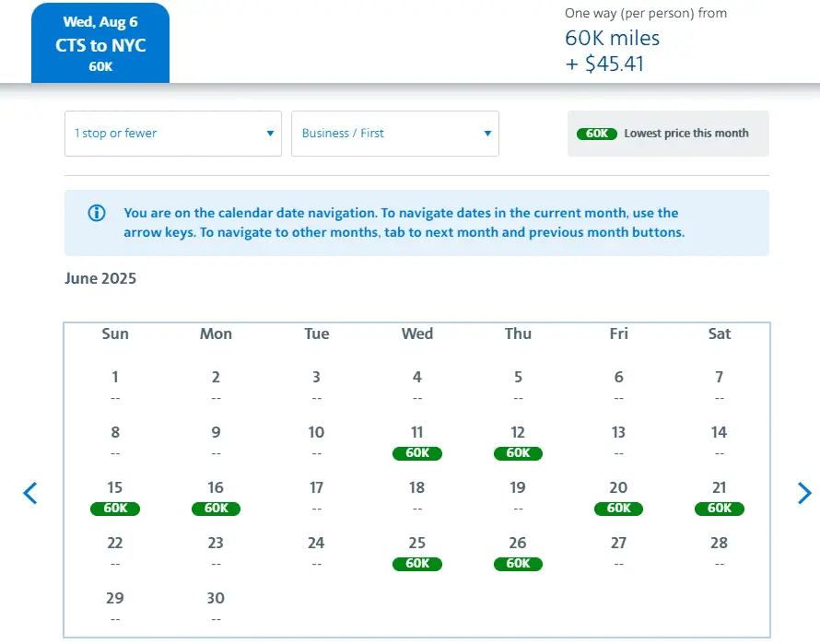Click the 60K miles price text
This screenshot has width=820, height=644.
click(612, 39)
